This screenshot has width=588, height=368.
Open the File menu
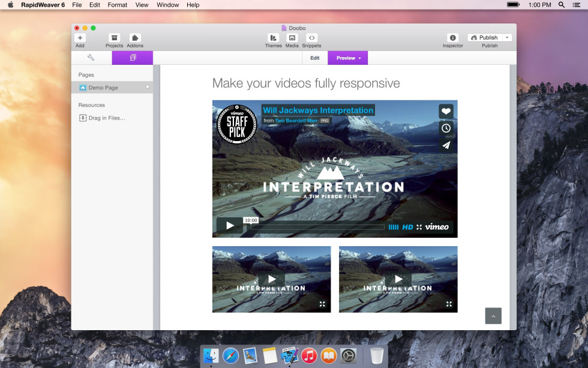click(77, 5)
